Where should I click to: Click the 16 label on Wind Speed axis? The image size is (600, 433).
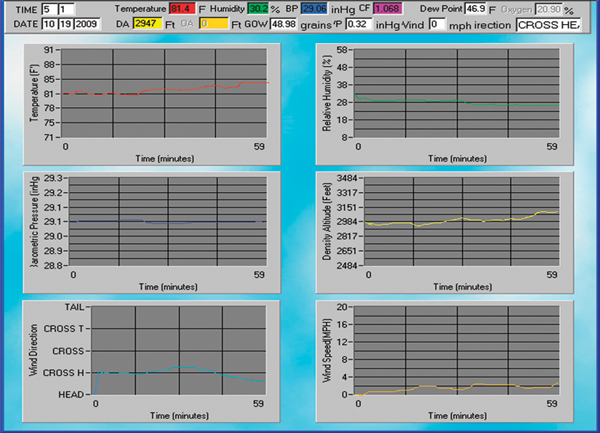342,324
